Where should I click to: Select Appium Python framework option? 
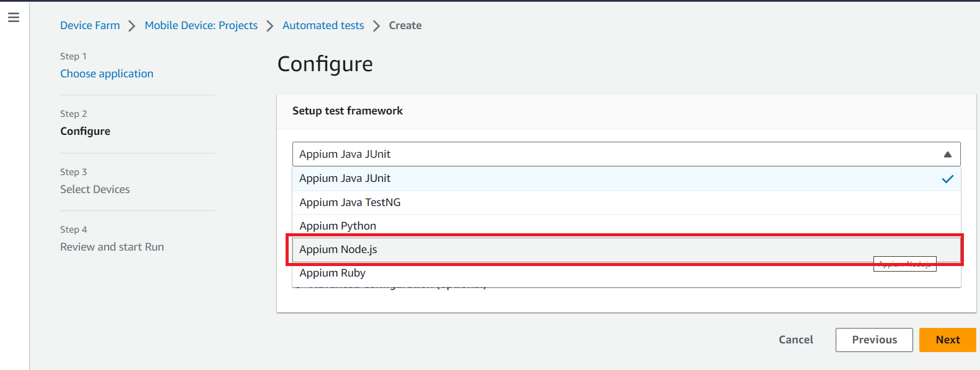coord(338,226)
